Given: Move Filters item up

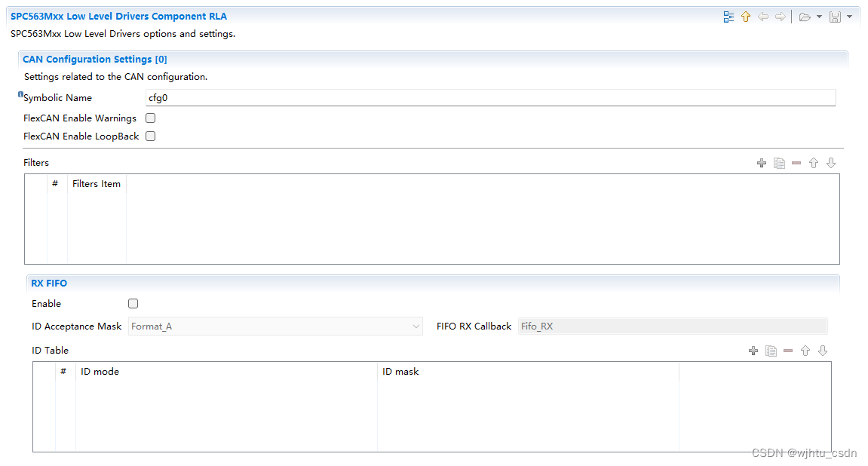Looking at the screenshot, I should click(814, 164).
